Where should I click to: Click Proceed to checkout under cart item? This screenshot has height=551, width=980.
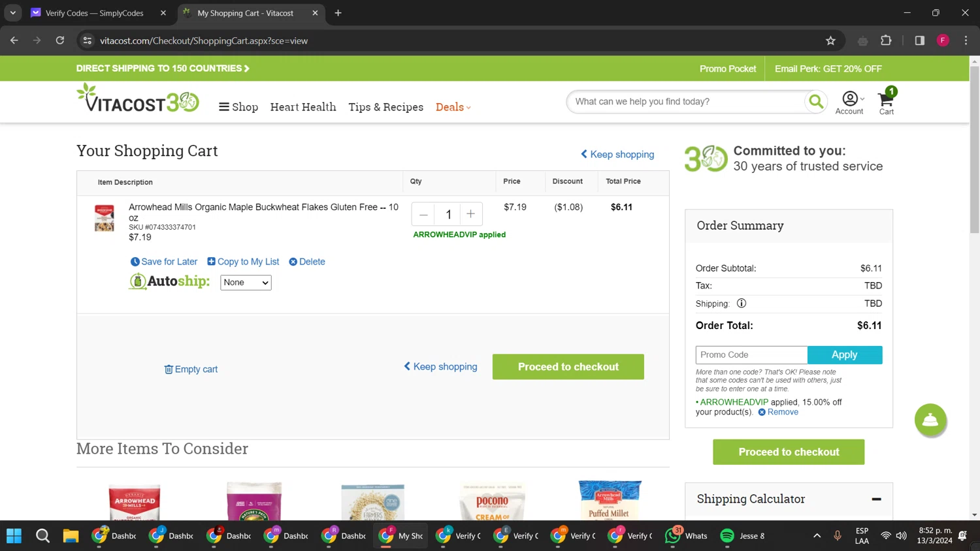[x=568, y=367]
